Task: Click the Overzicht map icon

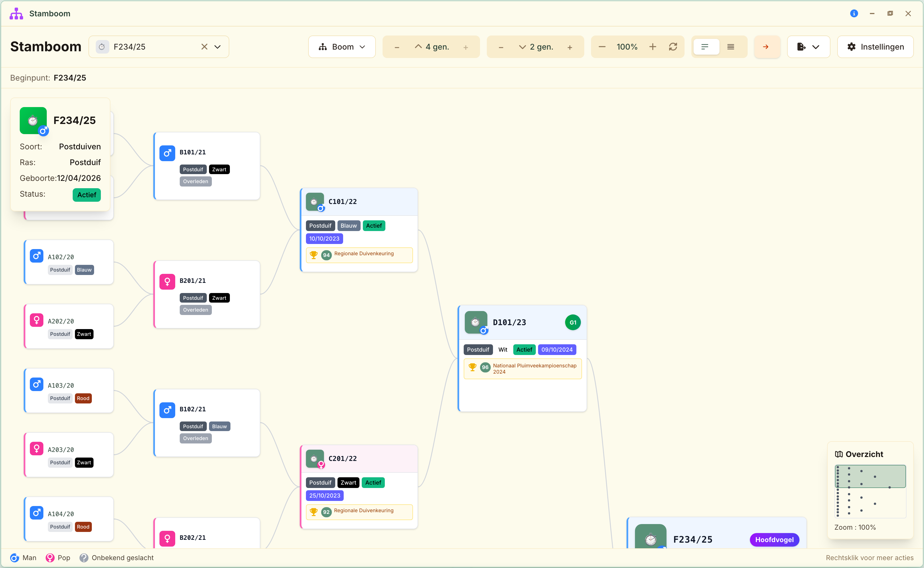Action: tap(839, 454)
